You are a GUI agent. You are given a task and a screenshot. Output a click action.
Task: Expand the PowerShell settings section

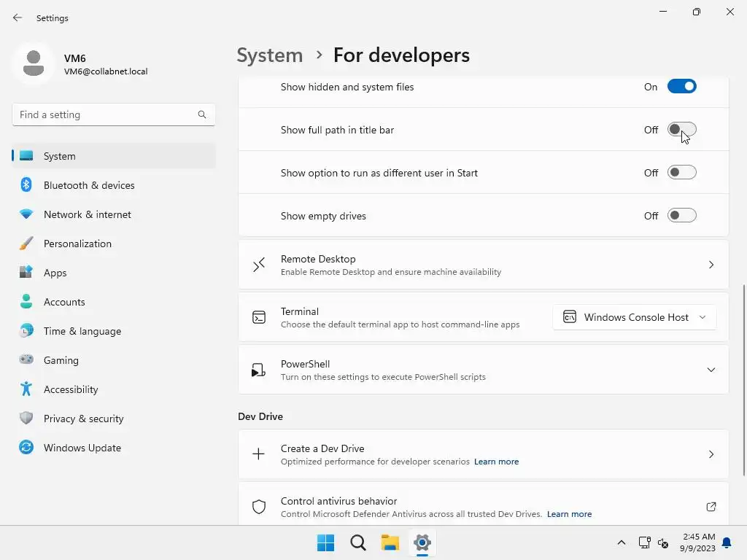pyautogui.click(x=711, y=370)
